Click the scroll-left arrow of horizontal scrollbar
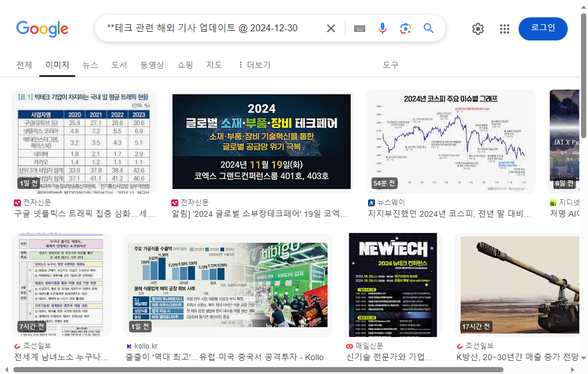This screenshot has width=588, height=374. [6, 370]
